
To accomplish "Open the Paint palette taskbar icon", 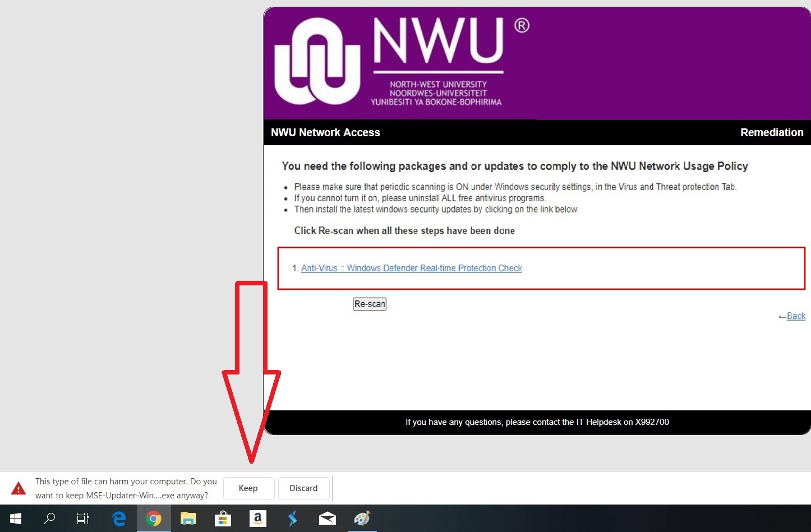I will pos(362,519).
